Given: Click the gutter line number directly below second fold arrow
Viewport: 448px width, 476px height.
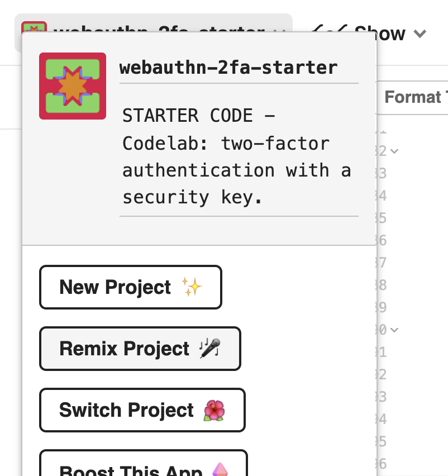Looking at the screenshot, I should pos(382,352).
